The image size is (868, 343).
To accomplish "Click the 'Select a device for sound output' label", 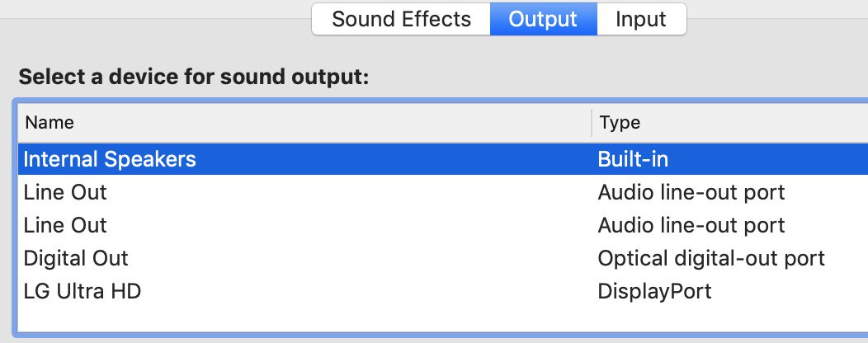I will (193, 77).
